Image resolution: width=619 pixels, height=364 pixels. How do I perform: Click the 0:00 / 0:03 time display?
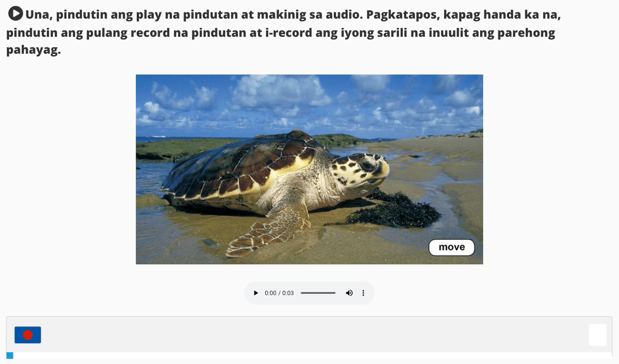pyautogui.click(x=279, y=293)
